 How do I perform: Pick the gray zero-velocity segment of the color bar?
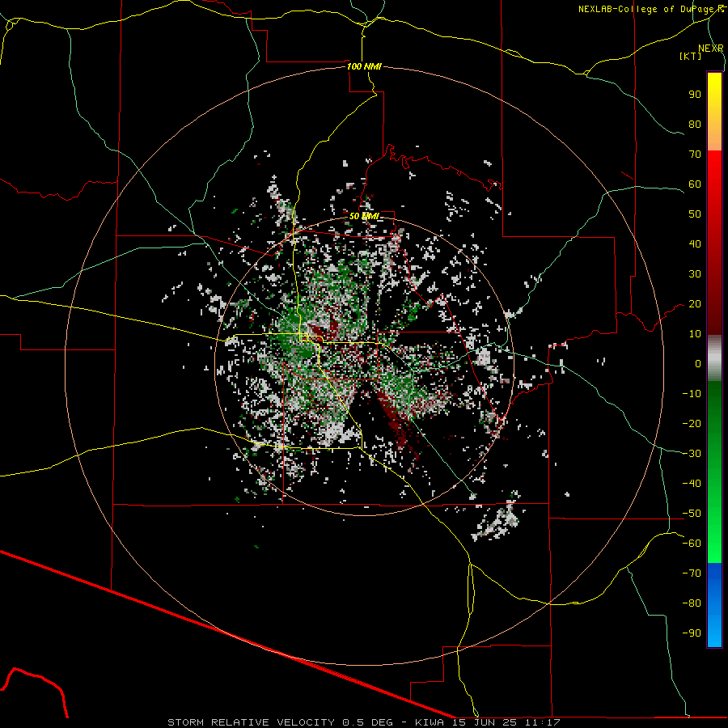pos(714,358)
